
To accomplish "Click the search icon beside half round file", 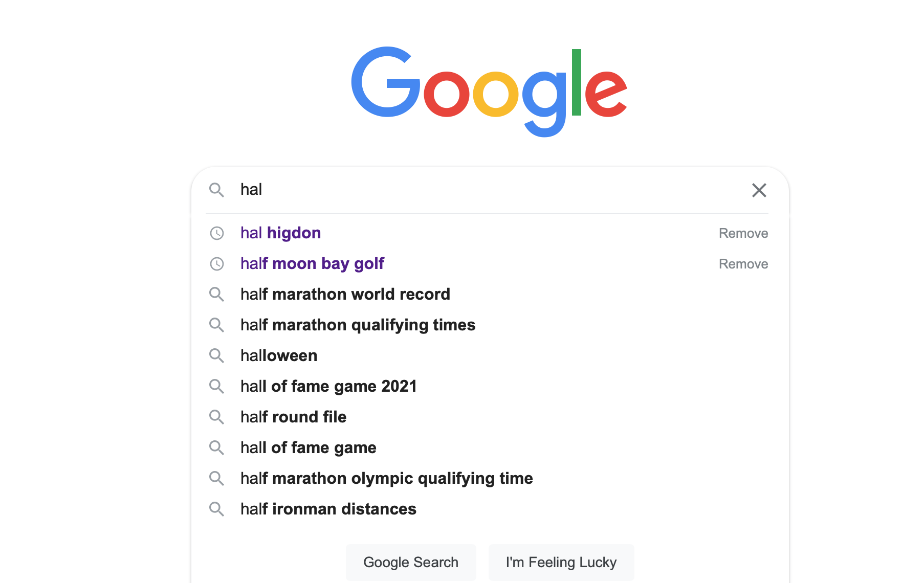I will [x=216, y=417].
